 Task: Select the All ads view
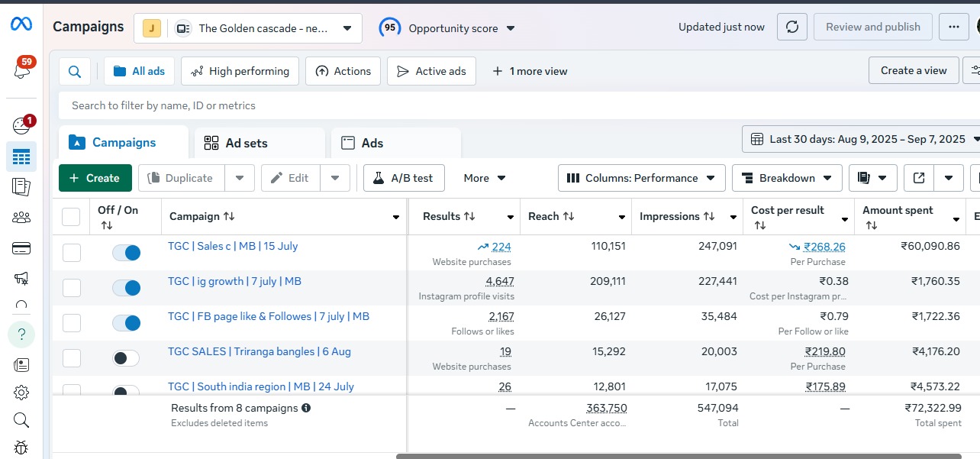(139, 71)
